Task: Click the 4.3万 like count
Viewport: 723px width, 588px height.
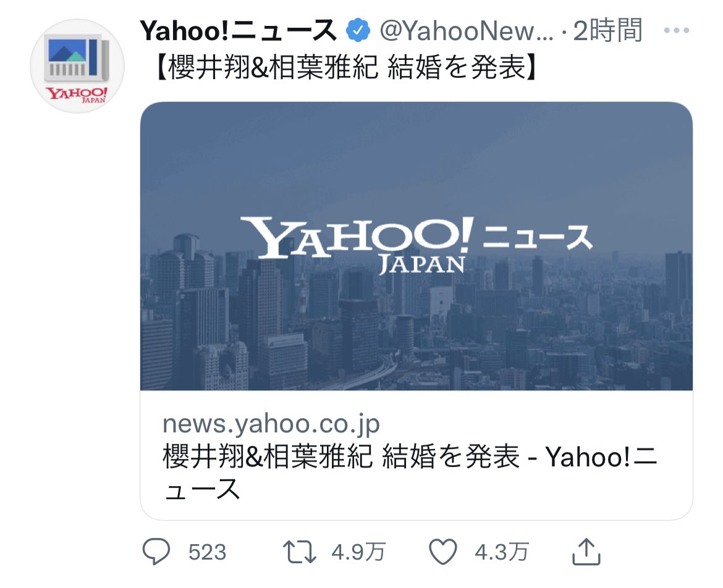Action: coord(502,552)
